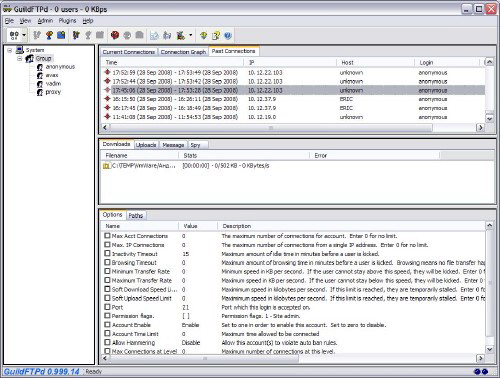
Task: Open dropdown arrow beside the multicolored toolbar icon
Action: point(190,35)
